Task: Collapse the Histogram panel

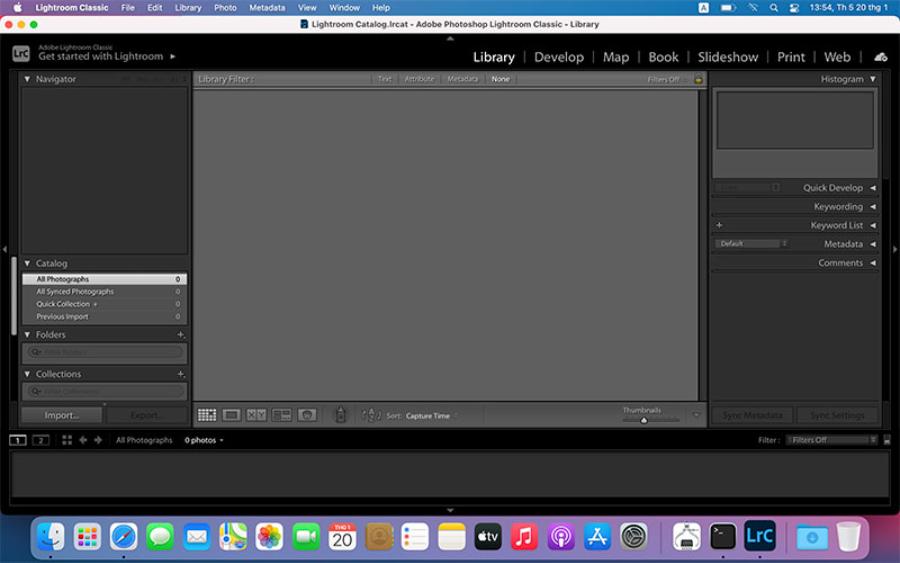Action: click(872, 79)
